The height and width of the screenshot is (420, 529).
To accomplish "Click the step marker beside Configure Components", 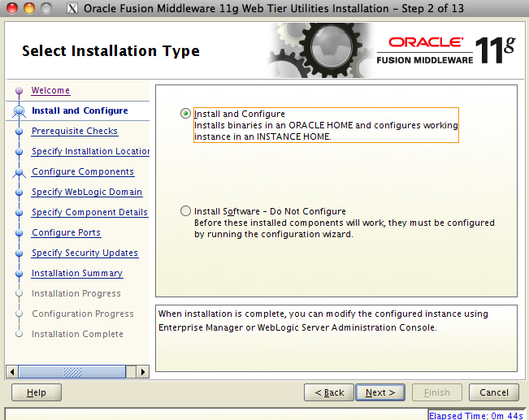I will pos(20,172).
